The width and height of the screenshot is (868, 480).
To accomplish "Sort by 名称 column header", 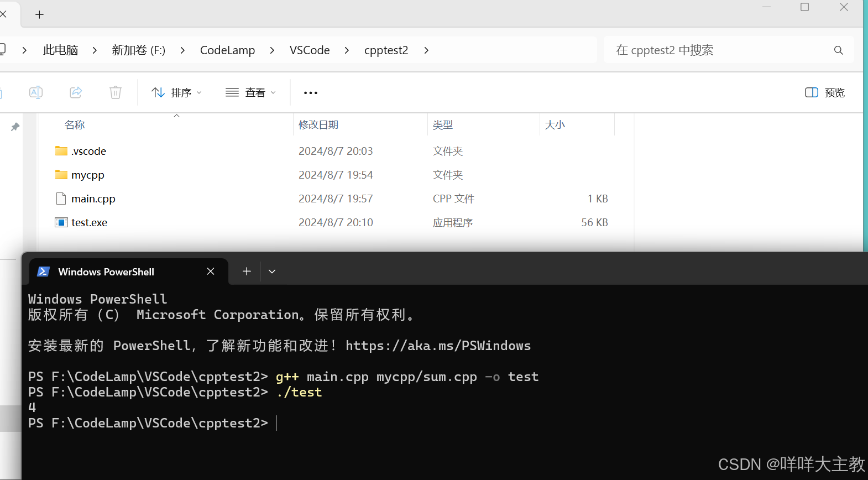I will pyautogui.click(x=75, y=125).
